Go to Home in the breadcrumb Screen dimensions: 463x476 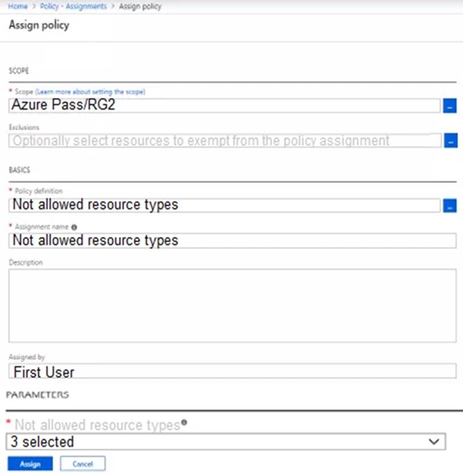[18, 6]
